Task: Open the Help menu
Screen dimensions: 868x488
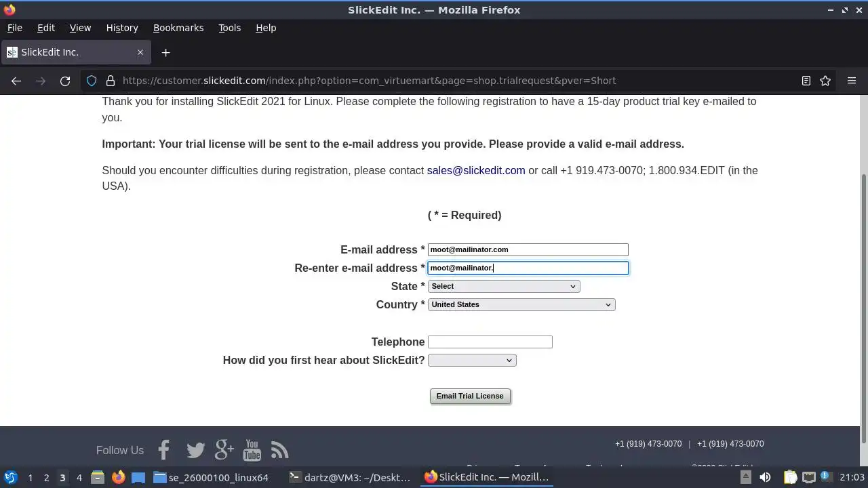Action: [266, 28]
